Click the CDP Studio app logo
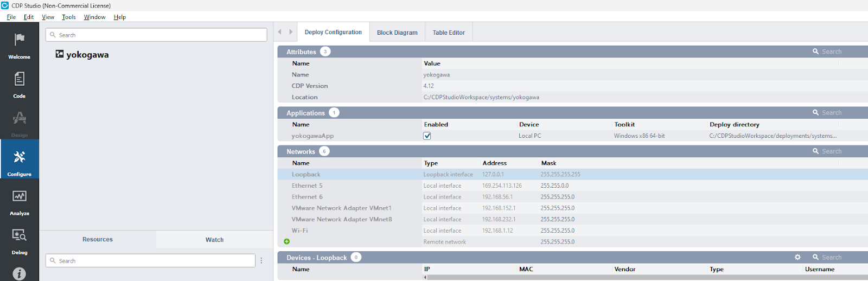 click(5, 5)
